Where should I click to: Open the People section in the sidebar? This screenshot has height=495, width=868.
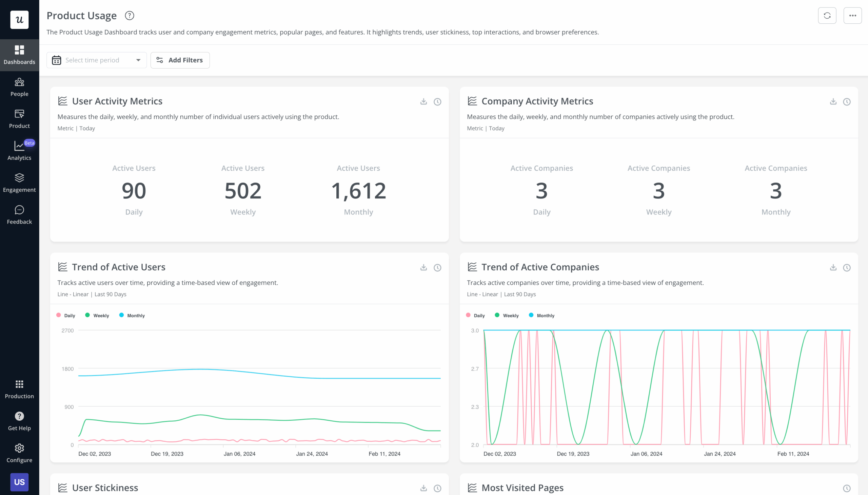point(19,87)
